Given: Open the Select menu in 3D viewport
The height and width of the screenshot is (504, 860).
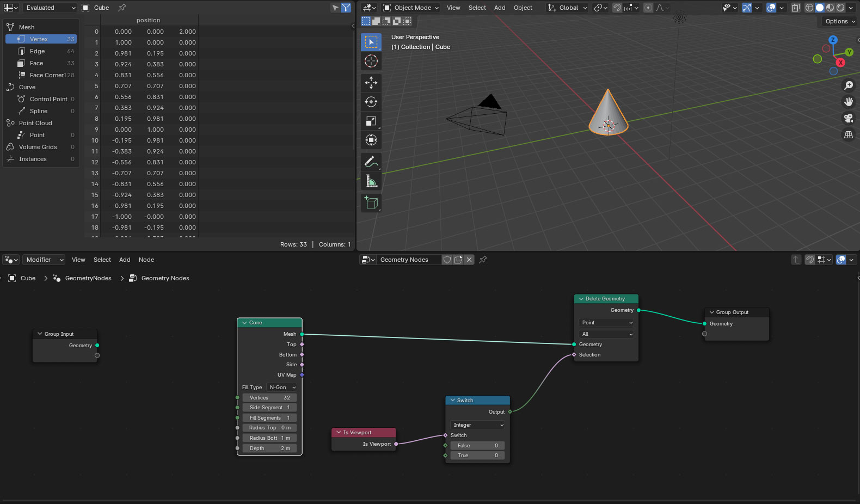Looking at the screenshot, I should pos(477,8).
